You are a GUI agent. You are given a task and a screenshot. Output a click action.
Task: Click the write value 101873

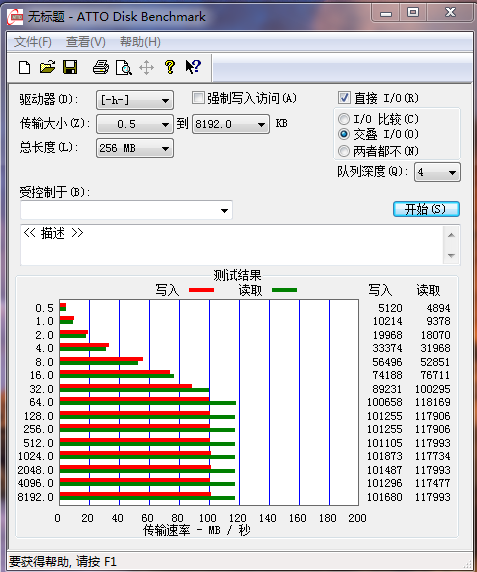tap(384, 456)
